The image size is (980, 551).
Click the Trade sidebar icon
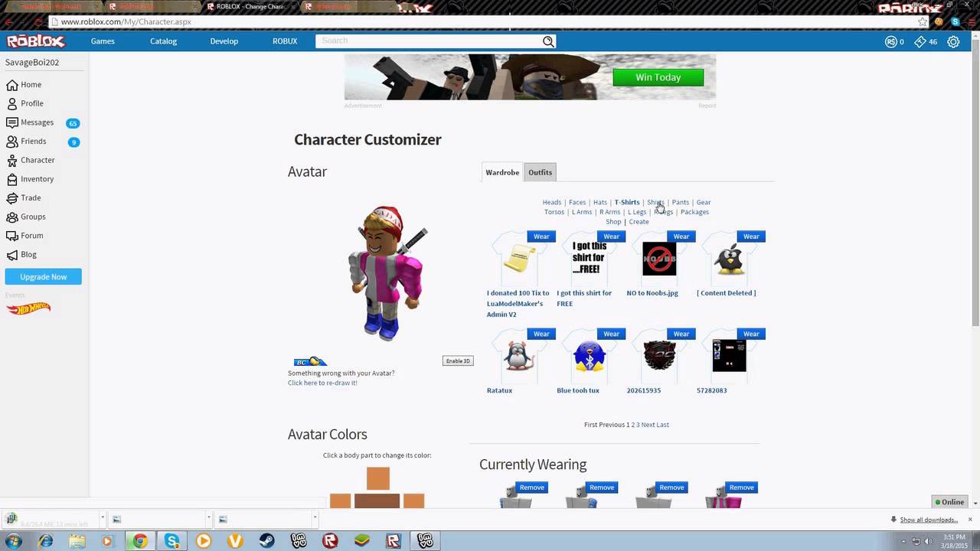click(x=12, y=198)
